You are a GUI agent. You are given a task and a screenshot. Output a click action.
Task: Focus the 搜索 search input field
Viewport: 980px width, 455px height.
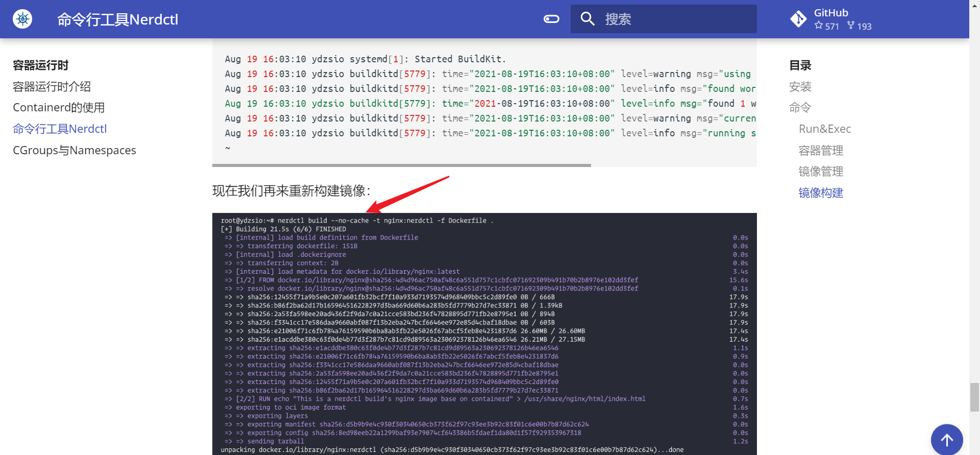tap(664, 19)
